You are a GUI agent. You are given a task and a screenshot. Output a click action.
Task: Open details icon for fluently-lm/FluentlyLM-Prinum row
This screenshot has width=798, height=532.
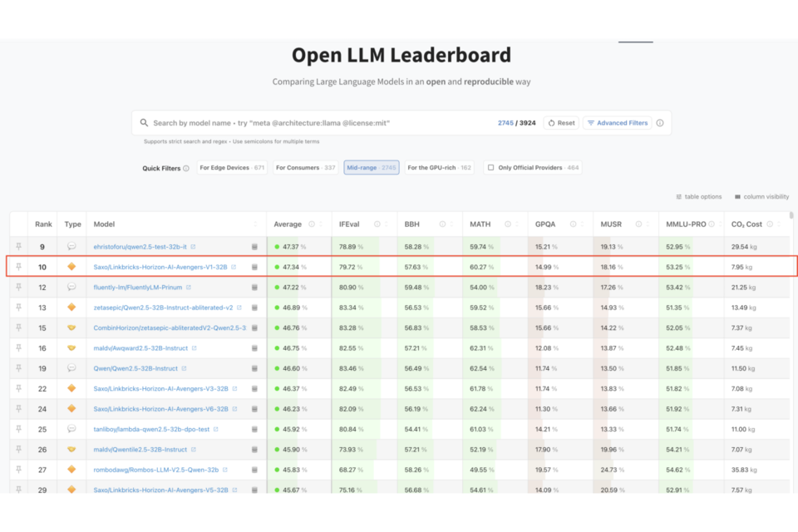(254, 288)
